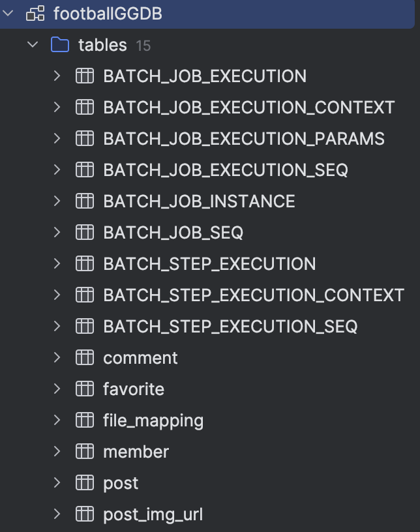Click the table icon beside BATCH_STEP_EXECUTION_SEQ

pos(85,327)
